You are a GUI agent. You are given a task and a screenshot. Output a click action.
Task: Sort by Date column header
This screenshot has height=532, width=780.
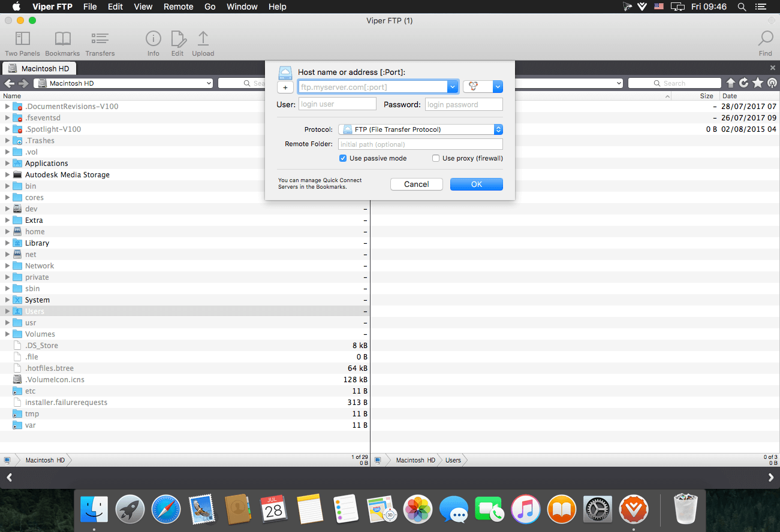730,96
